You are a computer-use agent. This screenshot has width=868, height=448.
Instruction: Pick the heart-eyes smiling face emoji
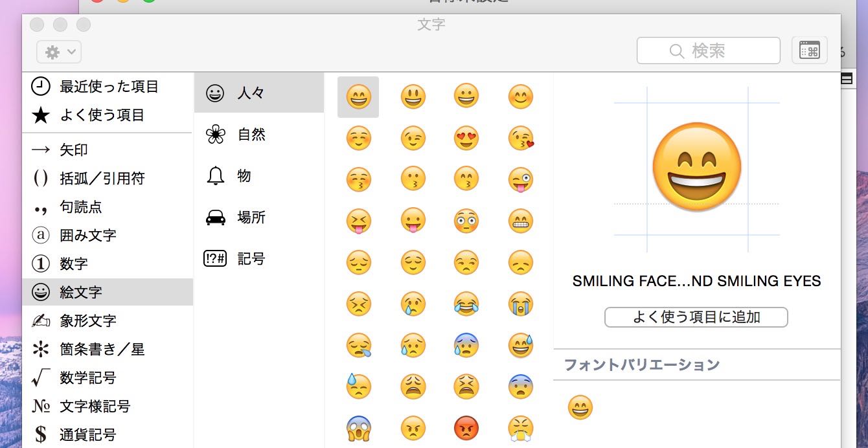pyautogui.click(x=466, y=139)
